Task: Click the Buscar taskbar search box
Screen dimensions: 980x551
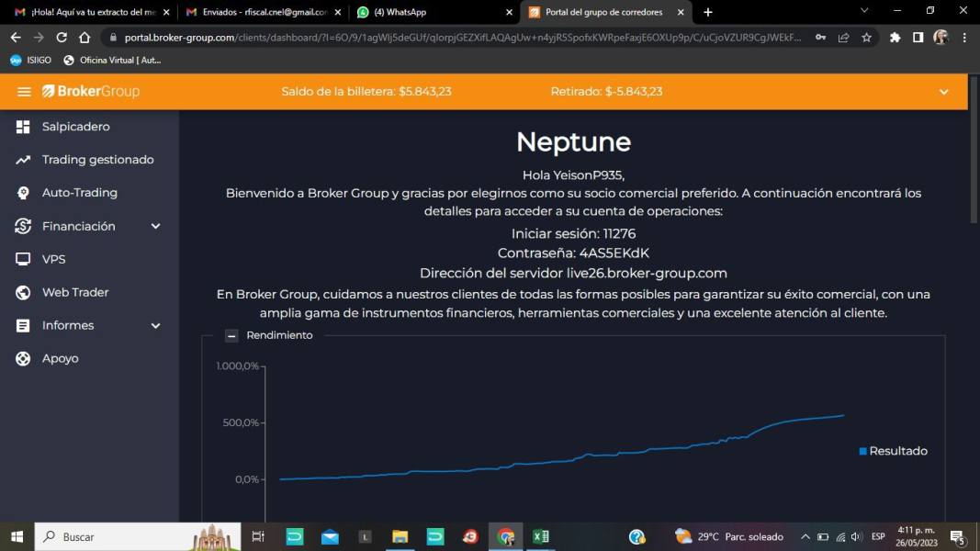Action: pyautogui.click(x=138, y=536)
